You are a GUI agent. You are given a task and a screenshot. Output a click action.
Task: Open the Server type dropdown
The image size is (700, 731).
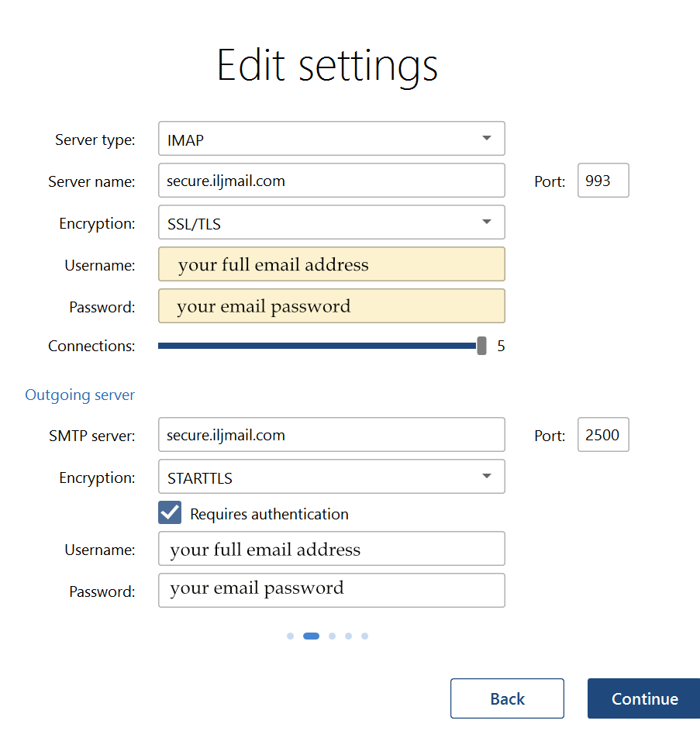pyautogui.click(x=331, y=139)
